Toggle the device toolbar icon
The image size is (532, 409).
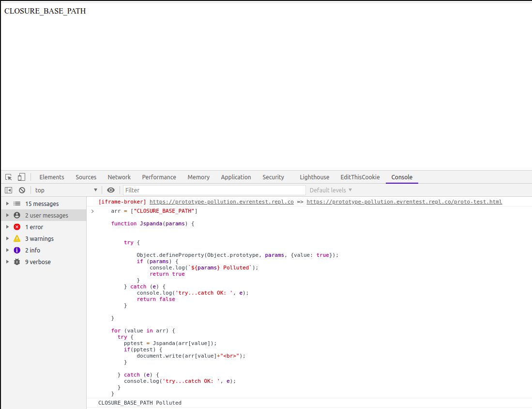tap(21, 177)
